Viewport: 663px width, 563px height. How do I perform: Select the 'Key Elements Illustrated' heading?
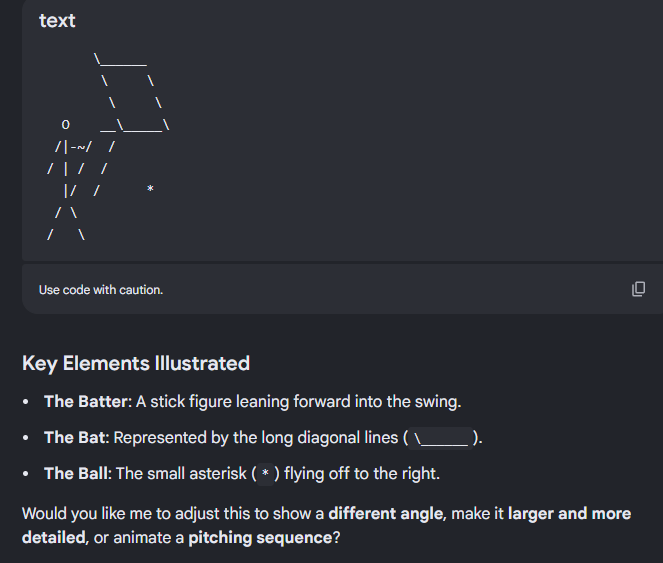click(x=136, y=363)
